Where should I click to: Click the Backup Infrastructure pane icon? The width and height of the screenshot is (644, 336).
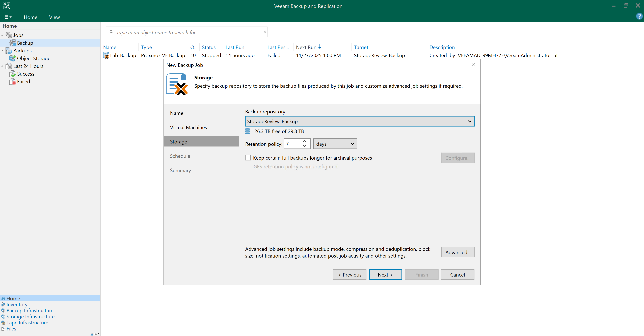pos(3,310)
